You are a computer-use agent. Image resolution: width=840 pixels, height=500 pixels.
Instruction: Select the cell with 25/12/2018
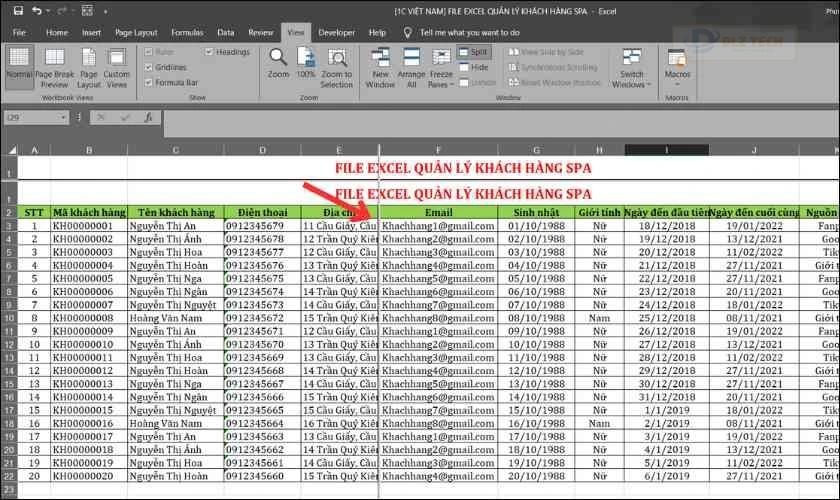pos(666,318)
